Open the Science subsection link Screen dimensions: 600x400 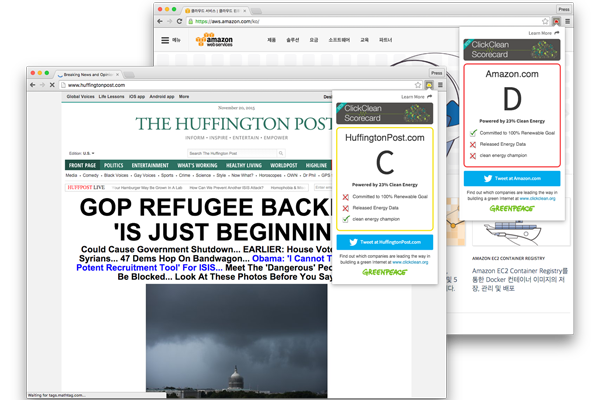203,175
